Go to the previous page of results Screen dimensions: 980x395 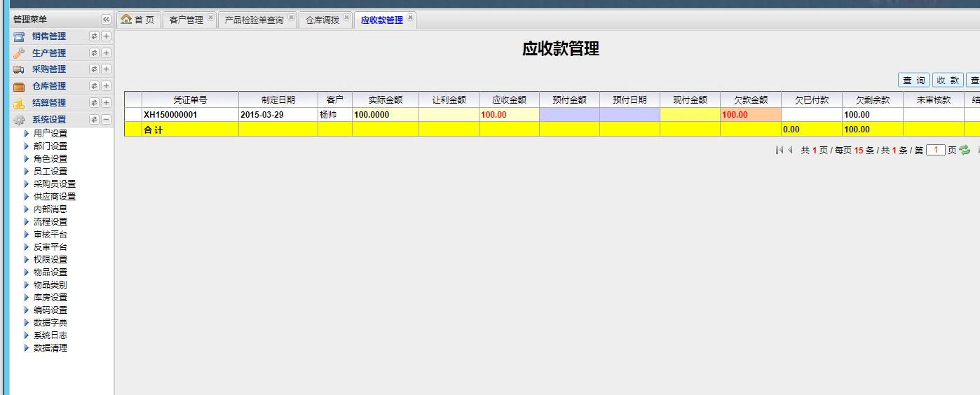pos(790,150)
